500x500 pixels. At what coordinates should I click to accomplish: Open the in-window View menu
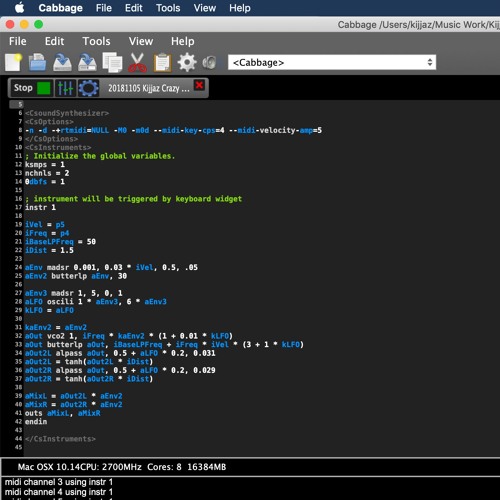141,41
